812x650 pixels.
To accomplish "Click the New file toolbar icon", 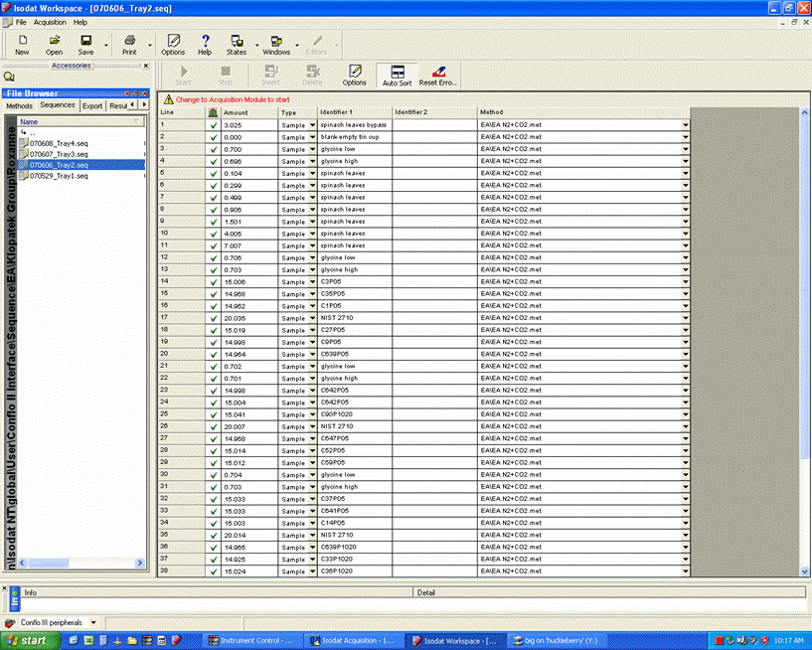I will (22, 45).
